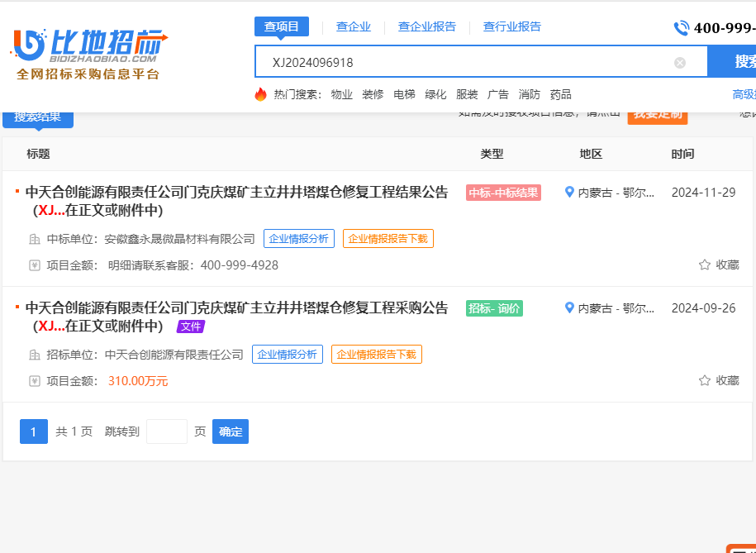
Task: Click the hot search term 服装
Action: 467,94
